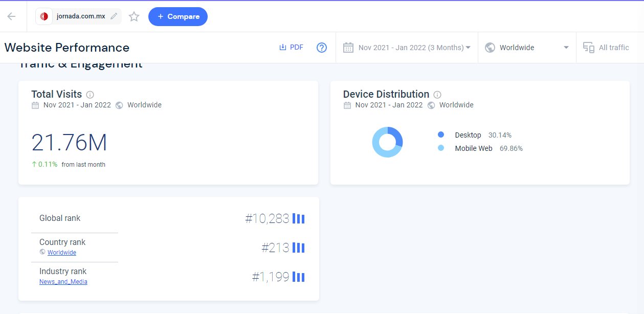Viewport: 644px width, 314px height.
Task: Click the small globe icon under Country rank
Action: point(42,252)
